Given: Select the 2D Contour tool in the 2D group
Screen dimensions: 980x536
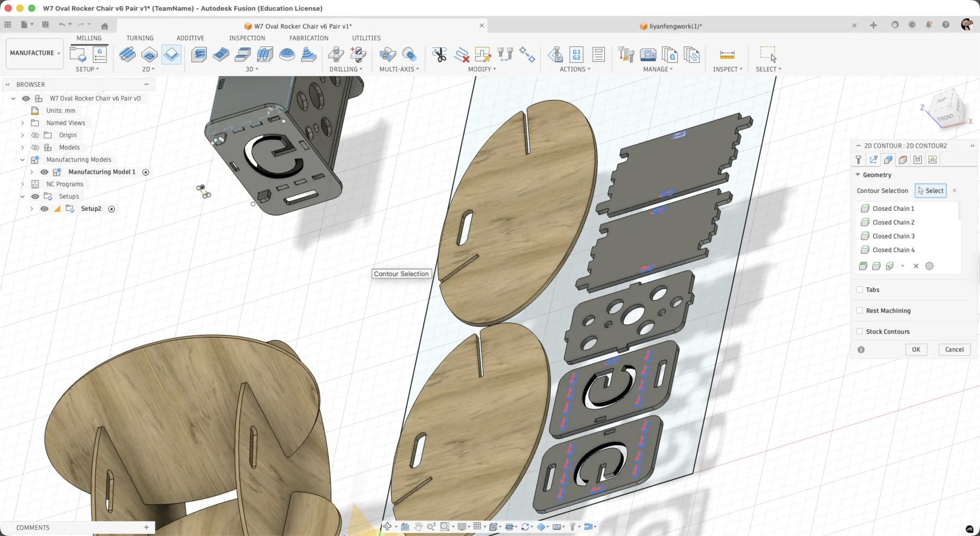Looking at the screenshot, I should click(171, 54).
